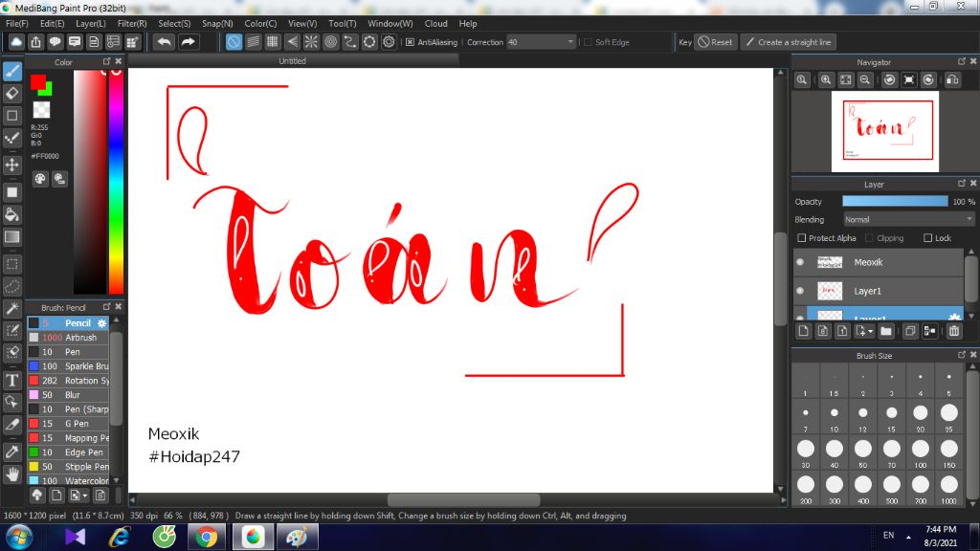Open add-brush dropdown in Brush panel
This screenshot has width=980, height=551.
(85, 496)
